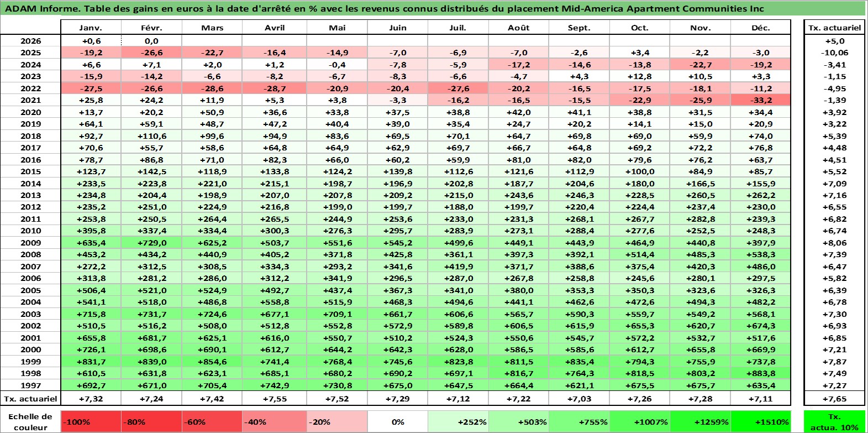Viewport: 868px width, 433px height.
Task: Select the '-28,7' cell in Avril 2022
Action: coord(275,88)
